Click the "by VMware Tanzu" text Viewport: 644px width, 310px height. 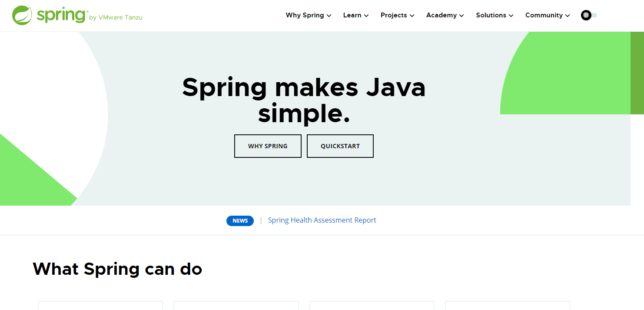point(116,18)
